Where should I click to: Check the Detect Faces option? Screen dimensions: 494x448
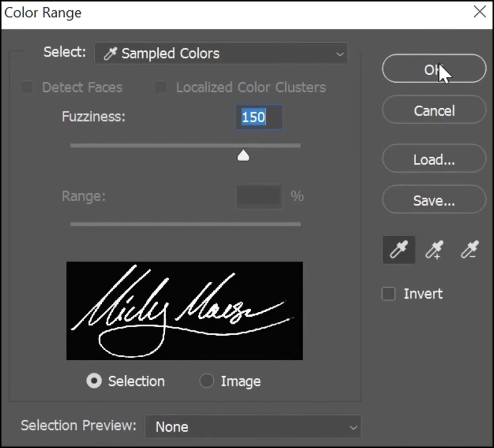(27, 87)
